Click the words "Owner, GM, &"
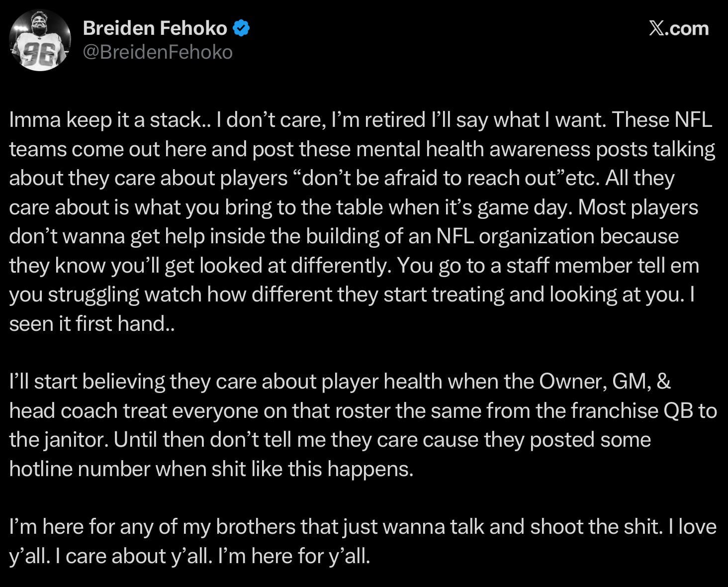The image size is (728, 587). 605,382
